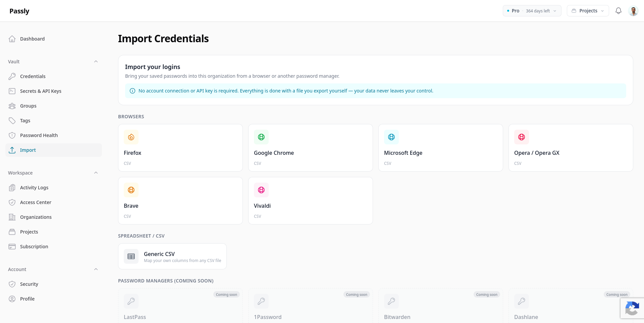Screen dimensions: 644x323
Task: Click the Access Center shield icon
Action: [12, 202]
